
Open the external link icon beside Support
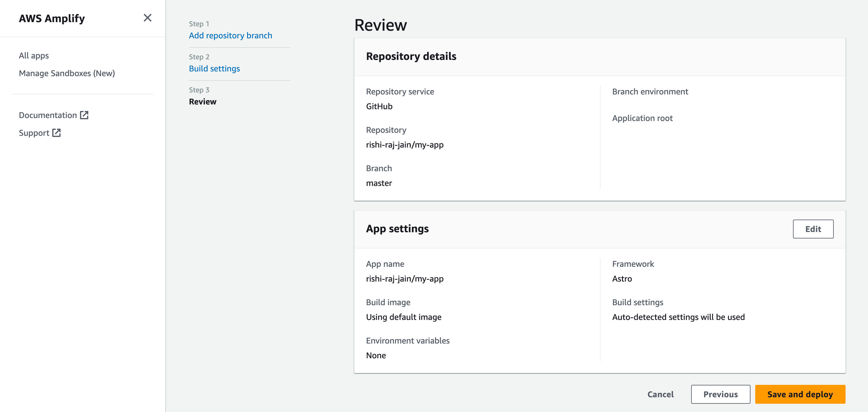(57, 133)
